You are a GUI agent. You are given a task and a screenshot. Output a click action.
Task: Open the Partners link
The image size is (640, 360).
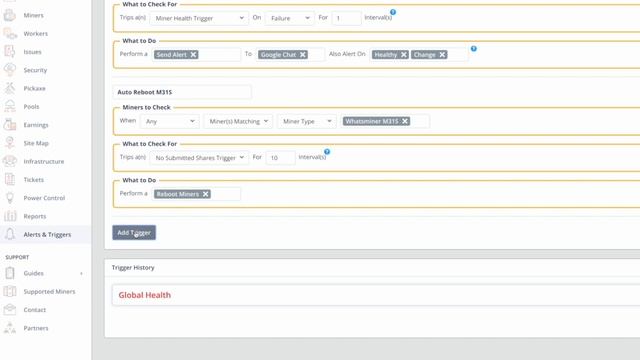point(36,328)
